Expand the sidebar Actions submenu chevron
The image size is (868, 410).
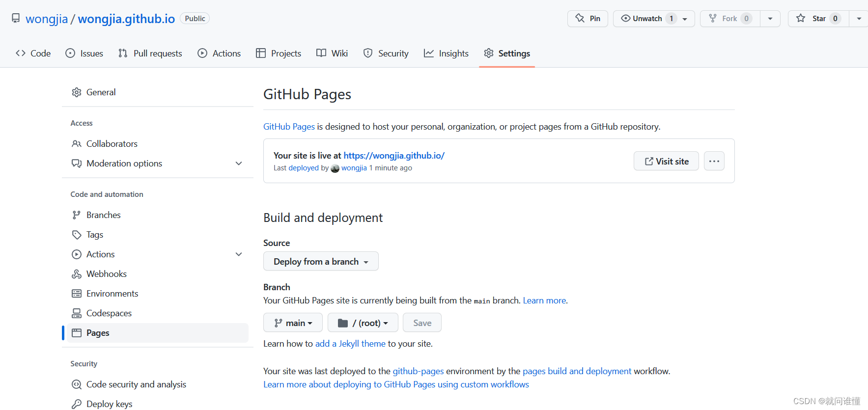coord(239,254)
